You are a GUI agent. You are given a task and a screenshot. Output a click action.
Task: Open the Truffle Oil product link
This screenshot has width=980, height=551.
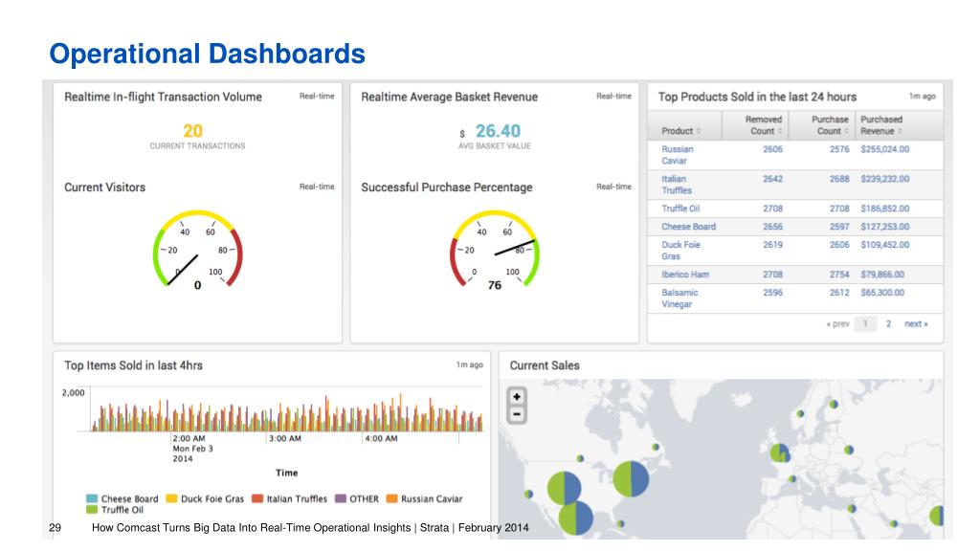pos(680,209)
